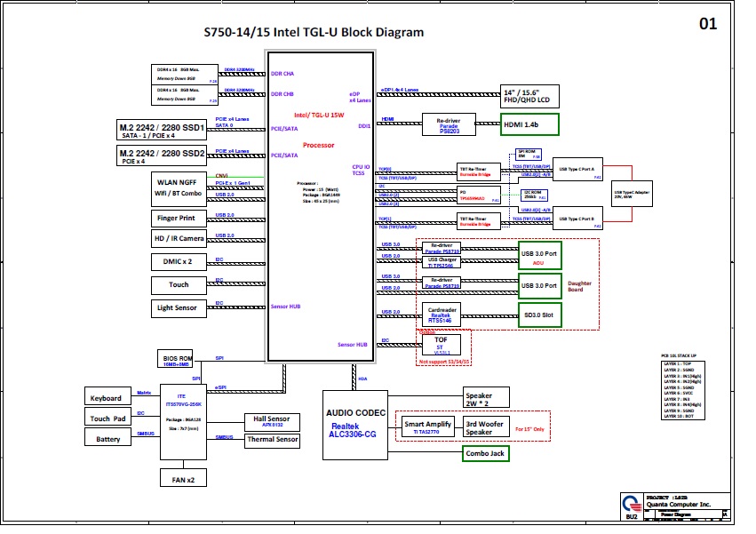Select the "Keyboard" block

pos(107,396)
